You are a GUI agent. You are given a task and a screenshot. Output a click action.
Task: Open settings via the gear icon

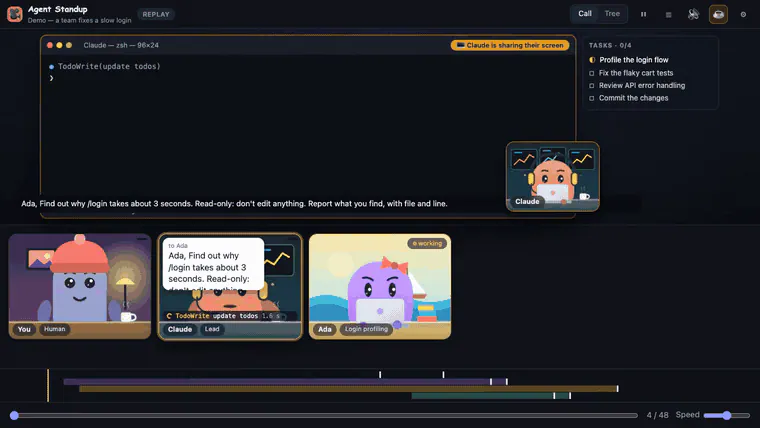(x=743, y=15)
